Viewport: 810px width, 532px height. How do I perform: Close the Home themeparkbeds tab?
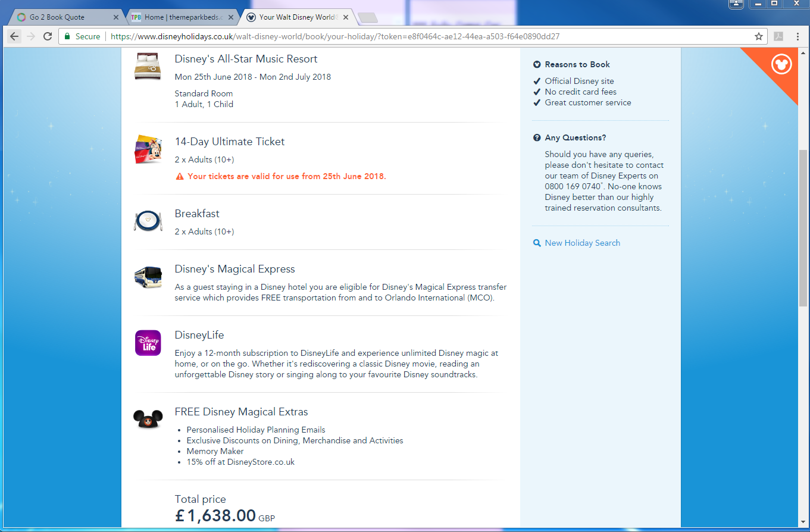[231, 17]
